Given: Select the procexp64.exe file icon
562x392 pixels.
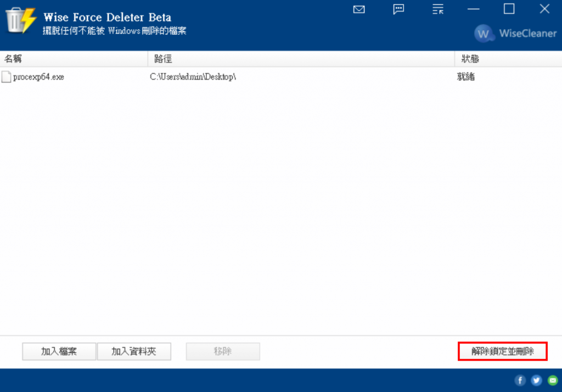Looking at the screenshot, I should coord(6,77).
